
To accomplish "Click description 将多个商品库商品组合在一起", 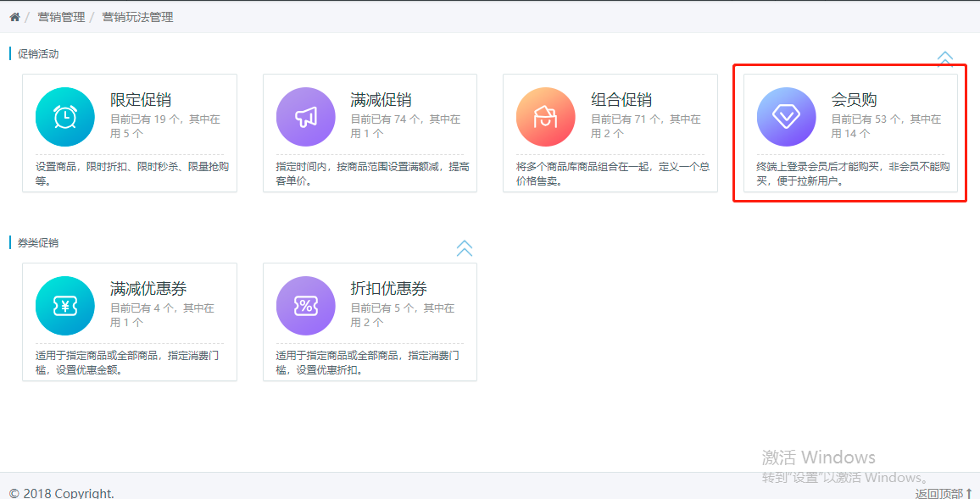I will (x=613, y=174).
